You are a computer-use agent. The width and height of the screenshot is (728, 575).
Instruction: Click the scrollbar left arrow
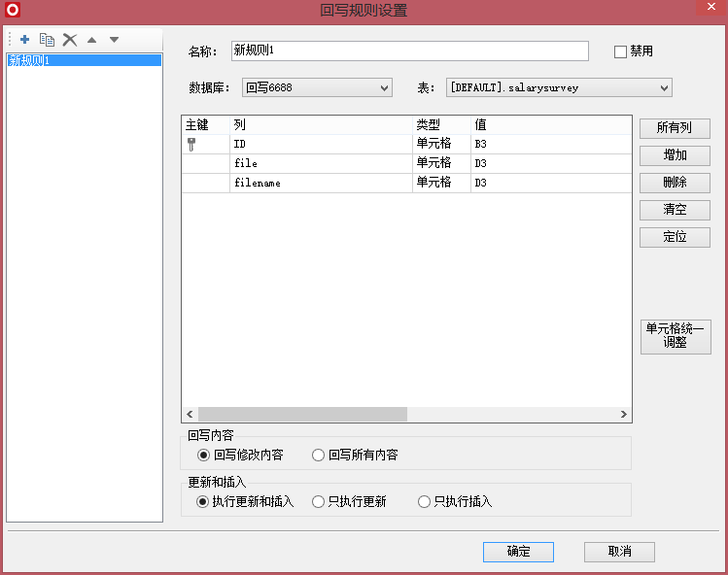click(x=190, y=415)
